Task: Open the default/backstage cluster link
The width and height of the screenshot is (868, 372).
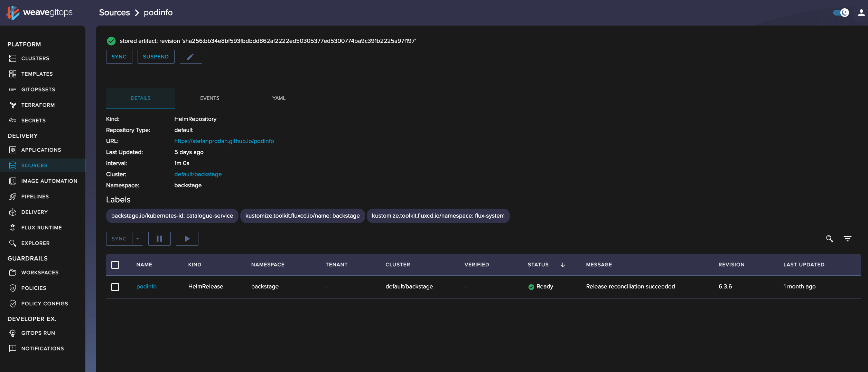Action: (198, 174)
